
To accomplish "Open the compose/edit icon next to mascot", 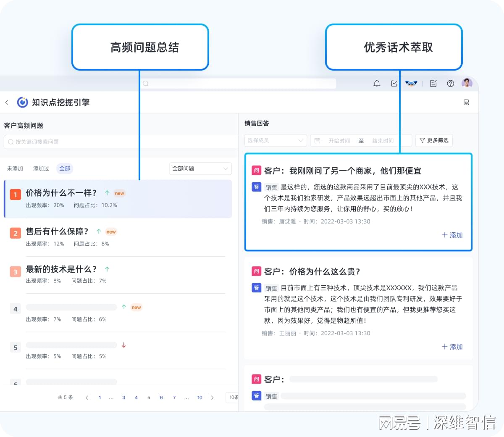I will (433, 83).
